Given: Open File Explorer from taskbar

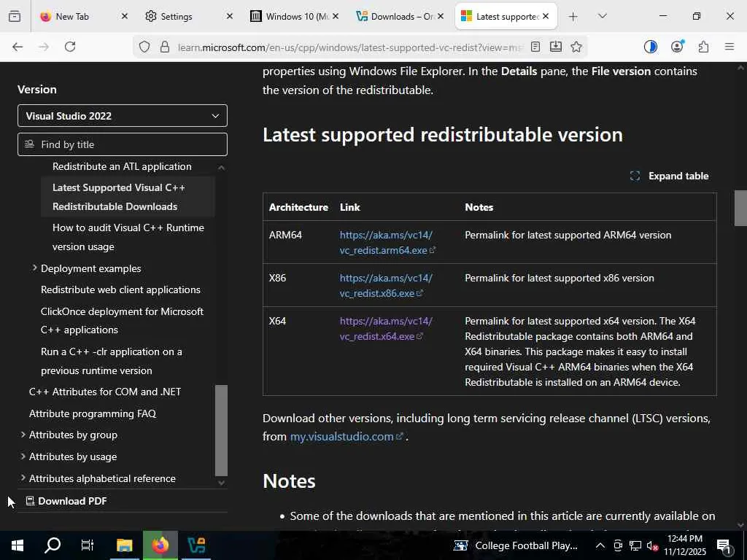Looking at the screenshot, I should pos(124,545).
